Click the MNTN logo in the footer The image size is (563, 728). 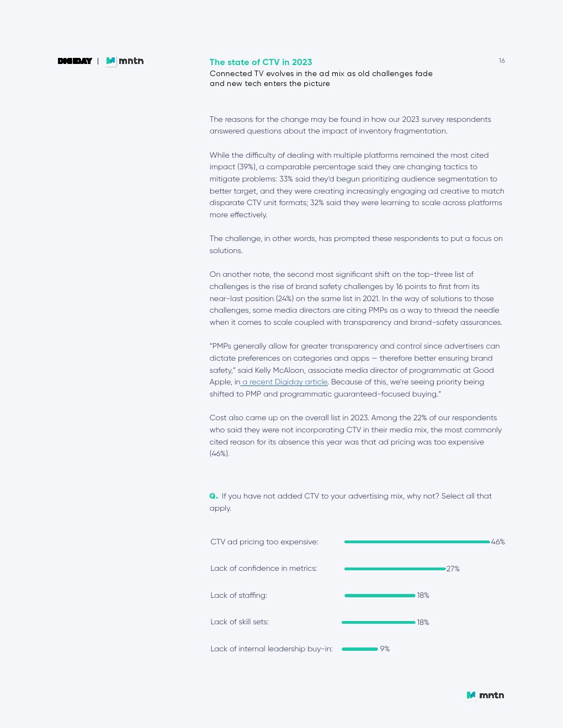(x=486, y=695)
